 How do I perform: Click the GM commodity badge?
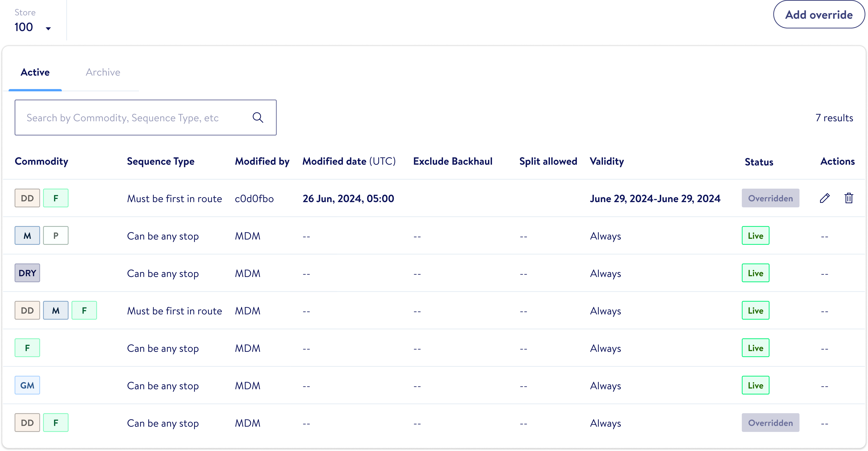click(x=27, y=385)
